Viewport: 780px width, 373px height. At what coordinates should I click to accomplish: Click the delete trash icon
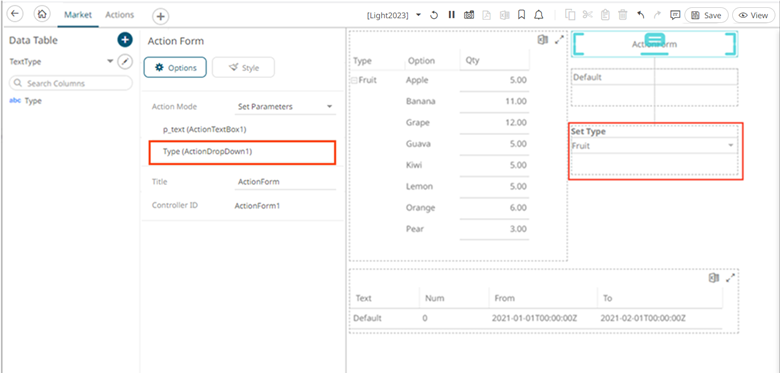622,15
